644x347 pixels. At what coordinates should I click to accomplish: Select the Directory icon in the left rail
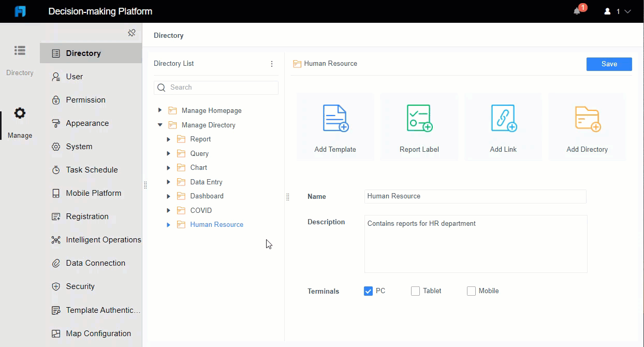click(x=20, y=50)
